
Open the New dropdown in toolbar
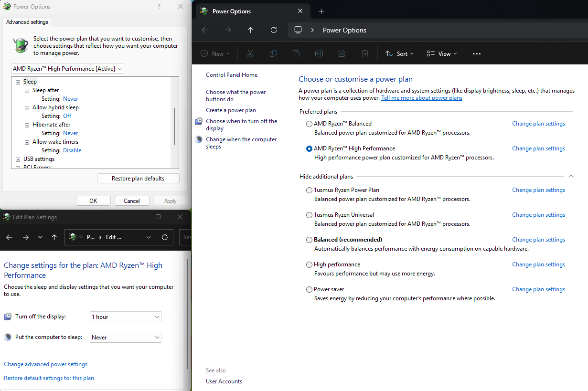(x=215, y=54)
